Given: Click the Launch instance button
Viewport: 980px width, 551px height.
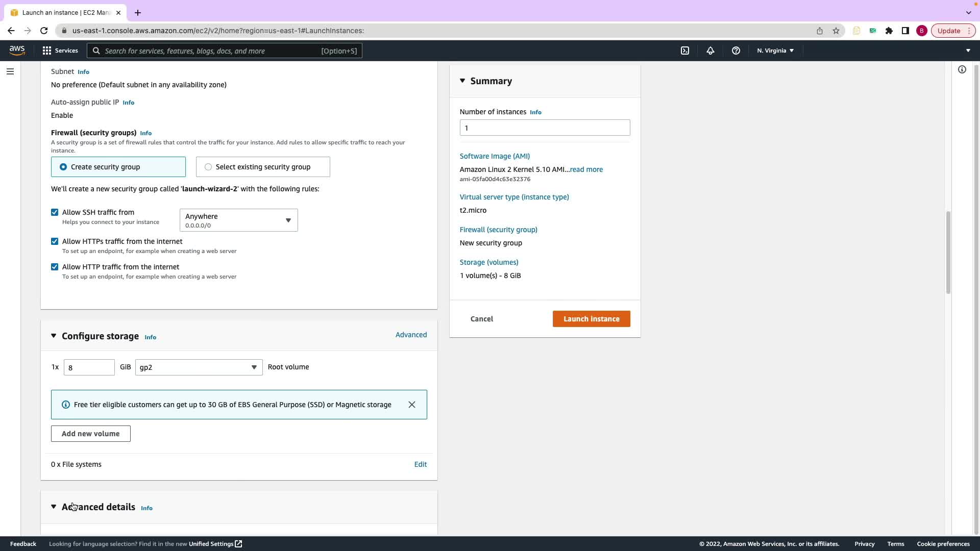Looking at the screenshot, I should pyautogui.click(x=591, y=319).
